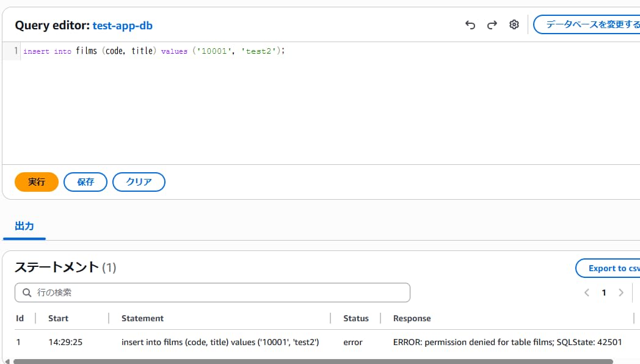The image size is (640, 364).
Task: Sort by the Start column header
Action: pos(59,318)
